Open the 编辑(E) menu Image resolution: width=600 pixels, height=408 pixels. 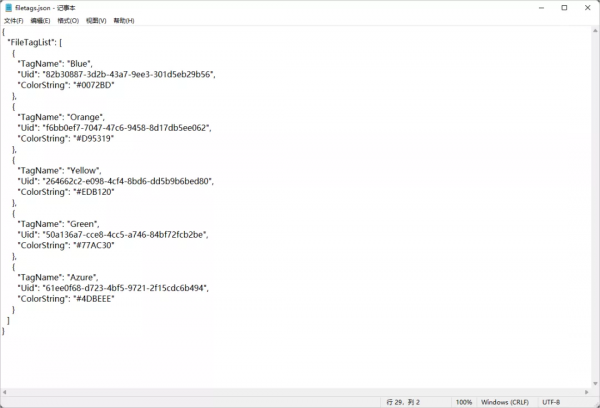coord(40,21)
